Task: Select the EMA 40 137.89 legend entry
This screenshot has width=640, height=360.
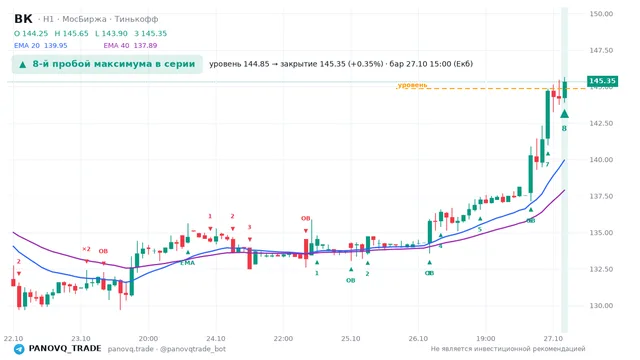Action: coord(130,45)
